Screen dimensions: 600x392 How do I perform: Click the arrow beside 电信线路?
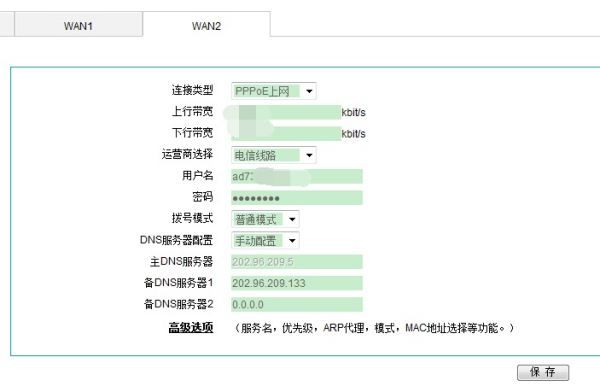[309, 155]
